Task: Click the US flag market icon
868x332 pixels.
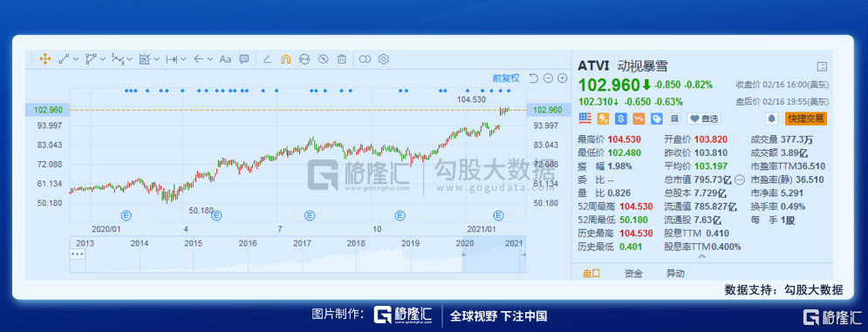Action: coord(585,119)
